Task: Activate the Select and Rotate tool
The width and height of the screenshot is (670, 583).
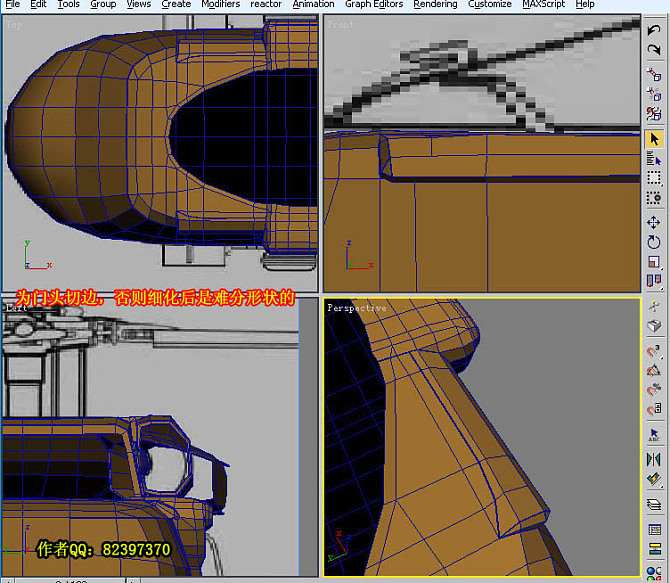Action: point(653,242)
